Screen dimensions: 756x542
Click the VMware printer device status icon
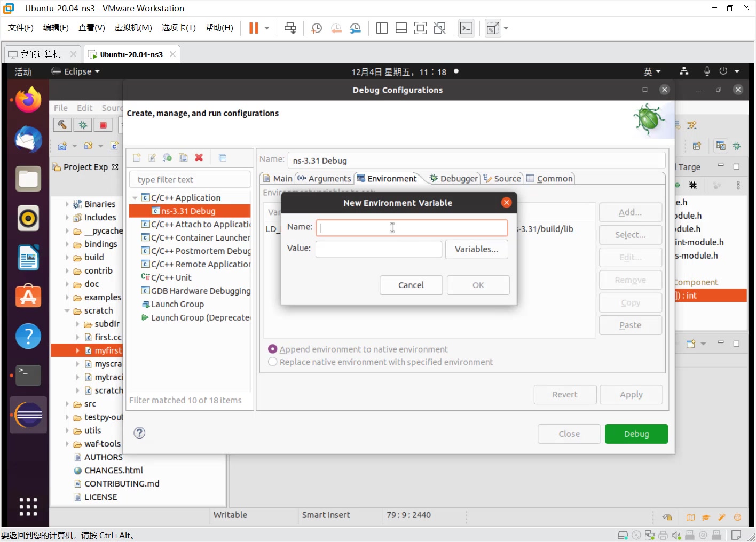click(x=663, y=535)
